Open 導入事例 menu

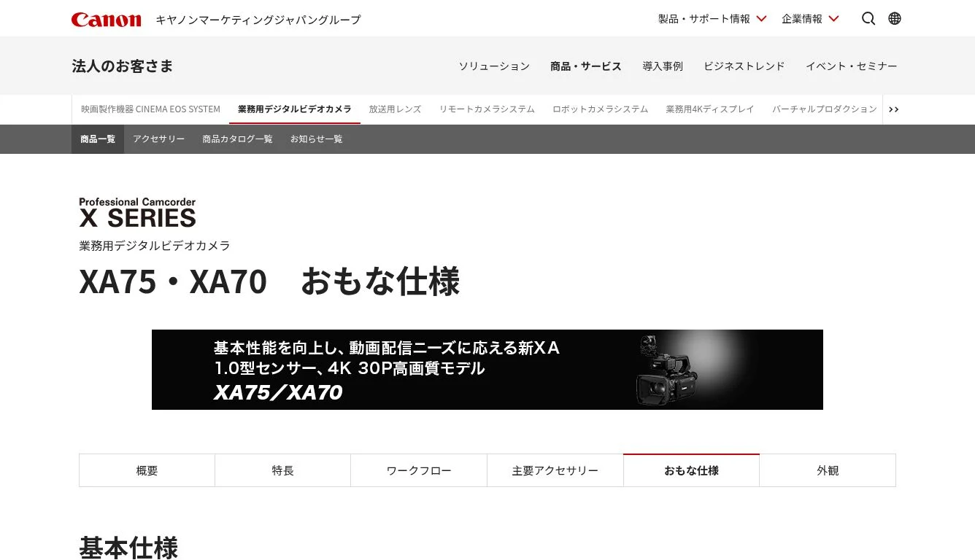tap(663, 66)
